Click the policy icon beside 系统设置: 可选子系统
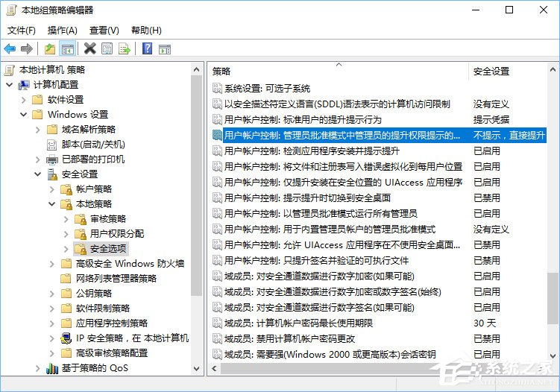Viewport: 560px width, 392px height. [x=217, y=88]
